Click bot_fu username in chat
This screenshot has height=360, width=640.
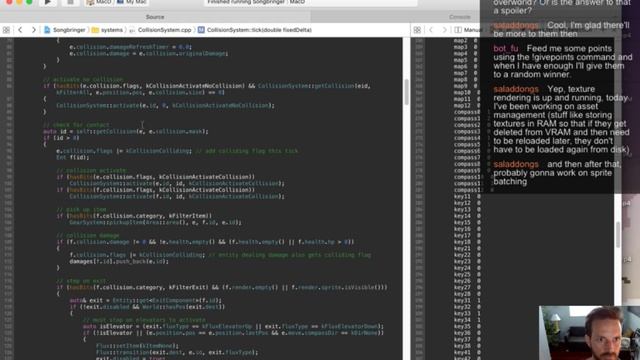[506, 49]
